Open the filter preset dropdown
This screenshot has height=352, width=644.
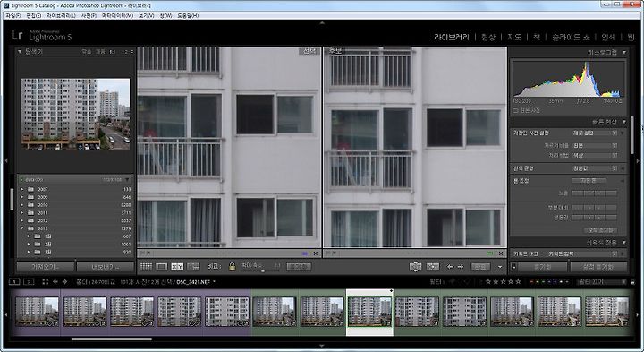tap(602, 281)
